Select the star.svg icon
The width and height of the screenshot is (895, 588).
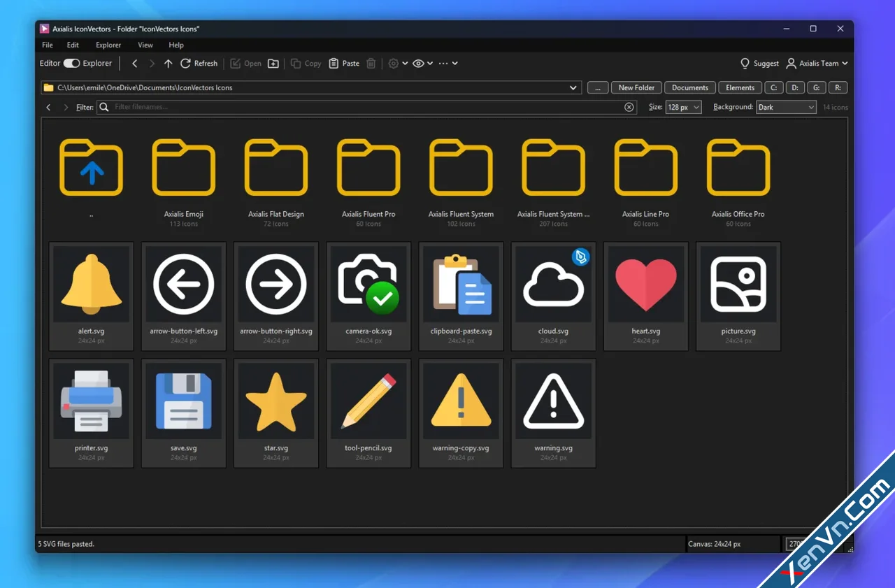(x=276, y=413)
